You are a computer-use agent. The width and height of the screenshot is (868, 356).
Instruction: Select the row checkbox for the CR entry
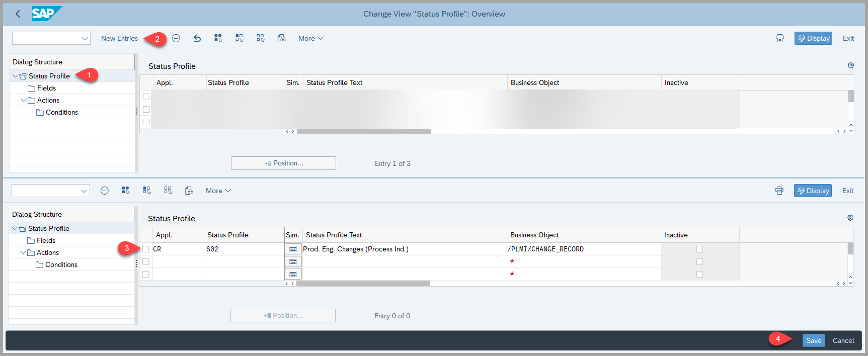pyautogui.click(x=145, y=249)
